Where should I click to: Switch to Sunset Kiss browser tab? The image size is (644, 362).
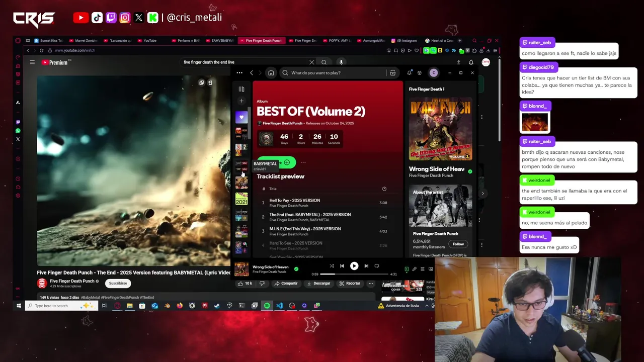click(x=48, y=41)
